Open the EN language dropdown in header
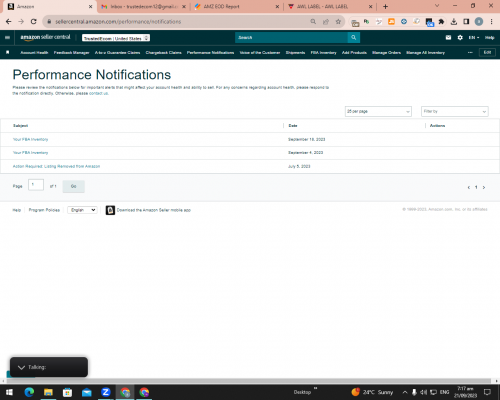This screenshot has width=500, height=400. point(474,38)
